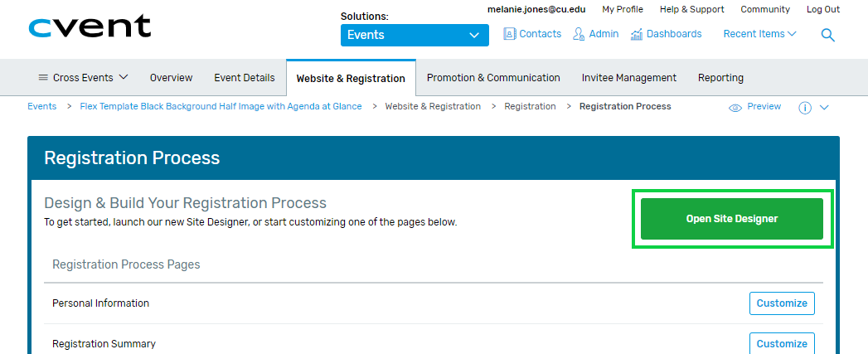Viewport: 868px width, 354px height.
Task: Open the Admin link
Action: point(595,34)
